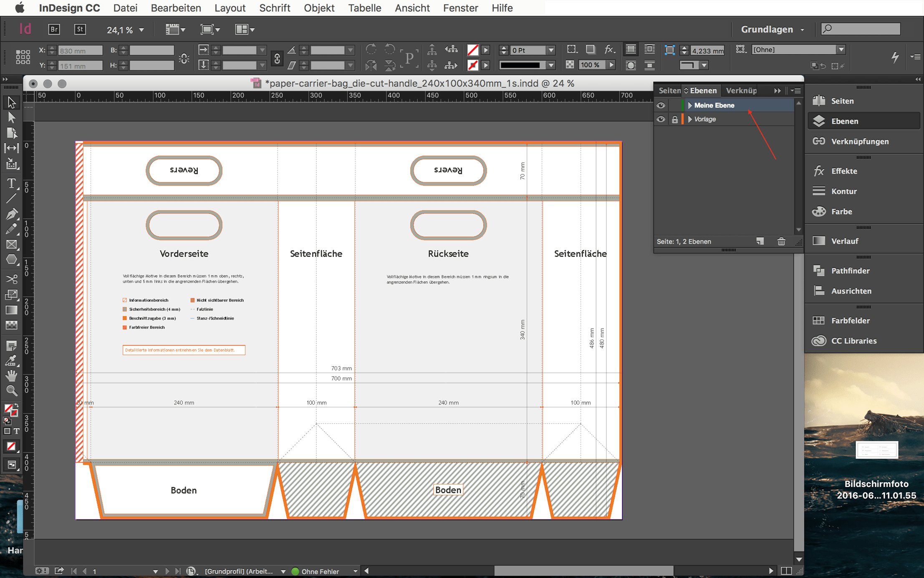Open the Pathfinder panel

point(850,271)
